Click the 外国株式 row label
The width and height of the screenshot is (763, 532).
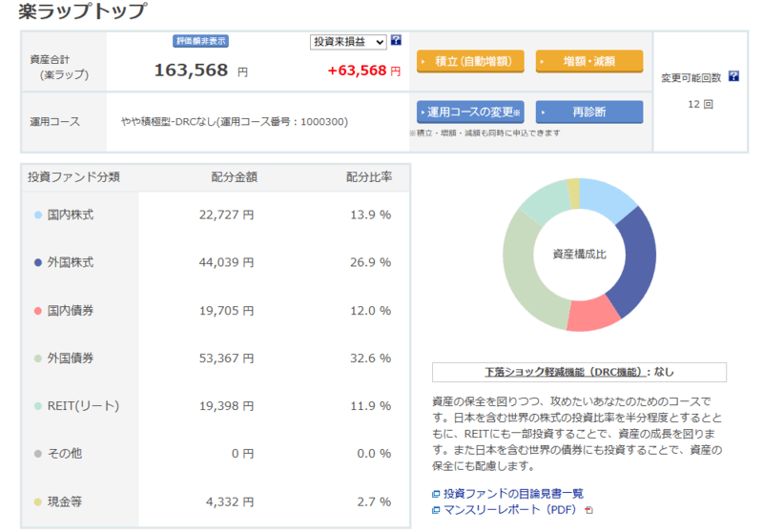(x=70, y=262)
